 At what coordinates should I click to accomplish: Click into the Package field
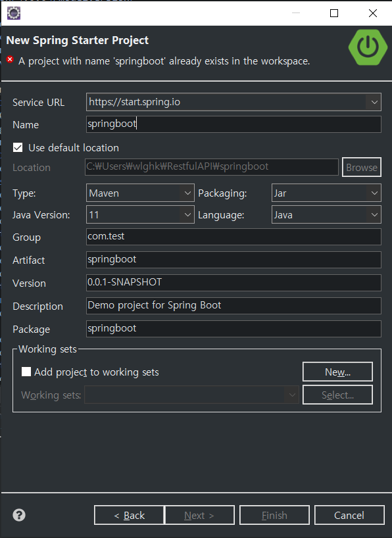(233, 329)
